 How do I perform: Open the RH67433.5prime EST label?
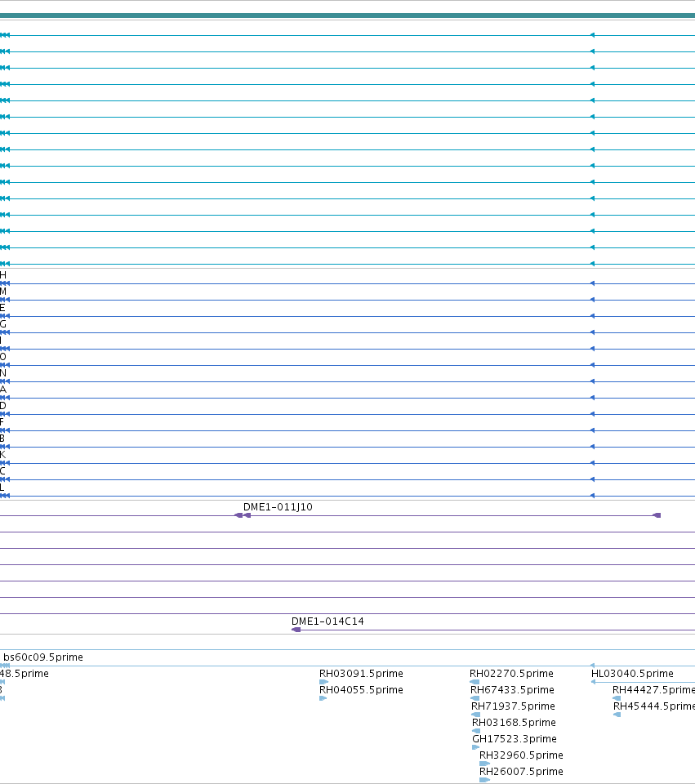[513, 690]
